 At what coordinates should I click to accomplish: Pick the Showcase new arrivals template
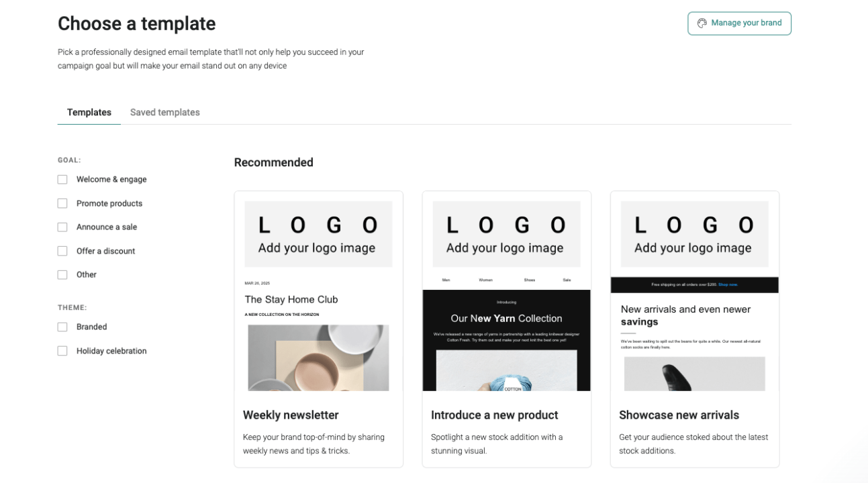pos(694,329)
